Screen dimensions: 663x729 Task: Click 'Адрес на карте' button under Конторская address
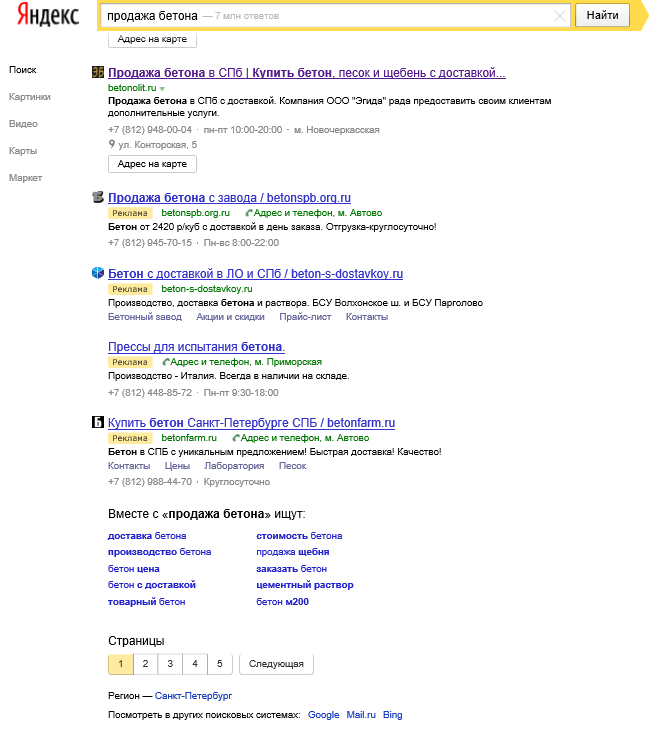click(152, 164)
